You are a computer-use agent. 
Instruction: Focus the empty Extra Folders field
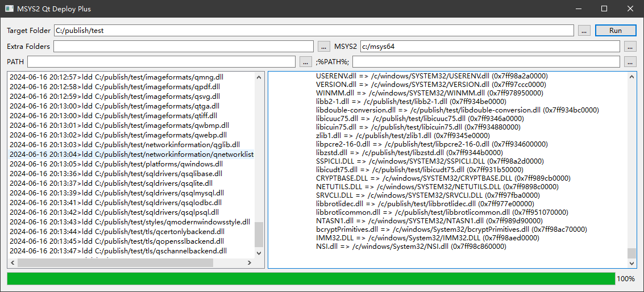(183, 47)
